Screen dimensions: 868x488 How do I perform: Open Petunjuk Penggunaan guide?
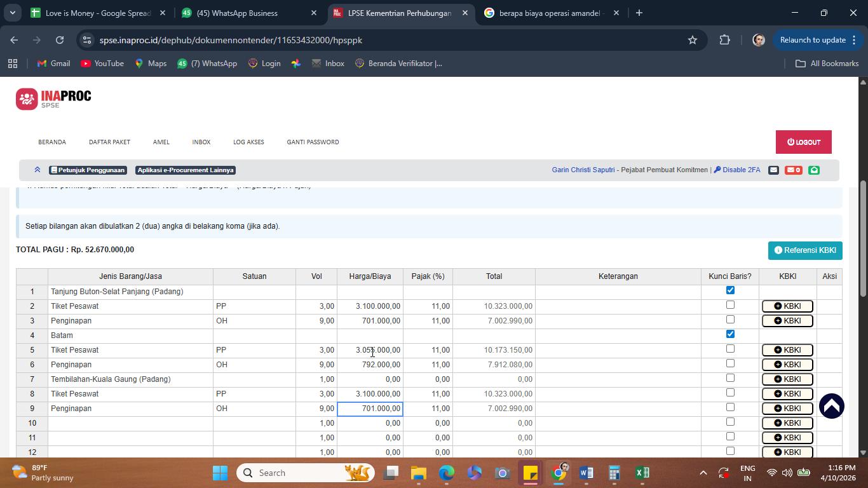pyautogui.click(x=88, y=170)
